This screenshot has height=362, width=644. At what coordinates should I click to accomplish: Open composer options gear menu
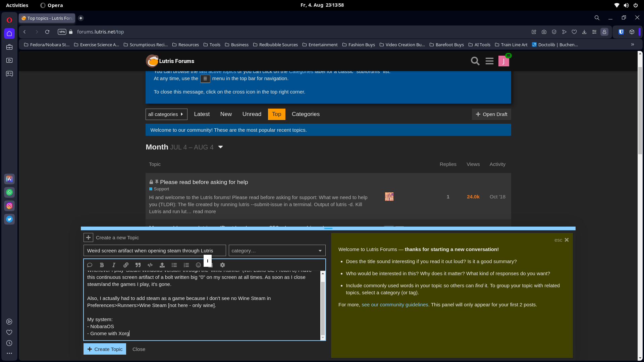[222, 265]
